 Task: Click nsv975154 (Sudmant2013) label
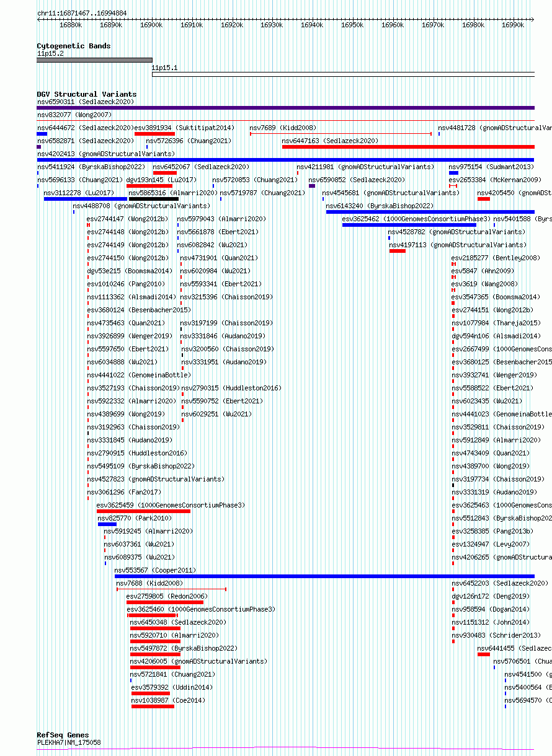pos(491,167)
